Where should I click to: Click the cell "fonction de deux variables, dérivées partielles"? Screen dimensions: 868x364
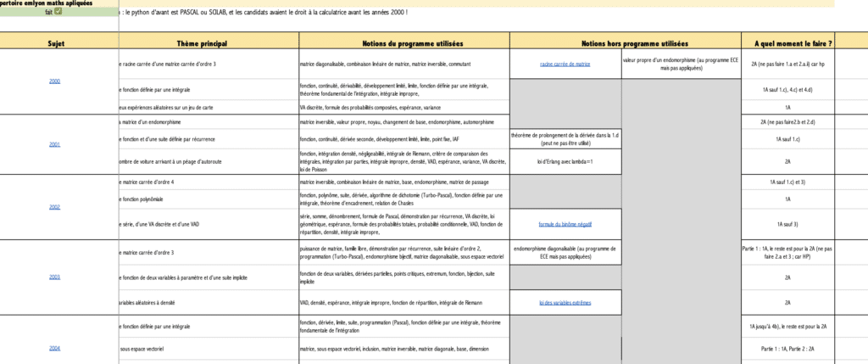coord(404,277)
